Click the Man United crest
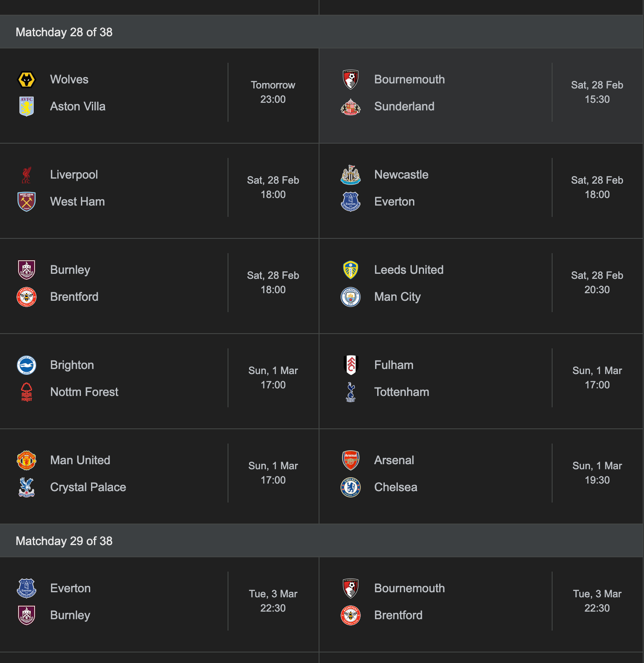 click(x=26, y=460)
